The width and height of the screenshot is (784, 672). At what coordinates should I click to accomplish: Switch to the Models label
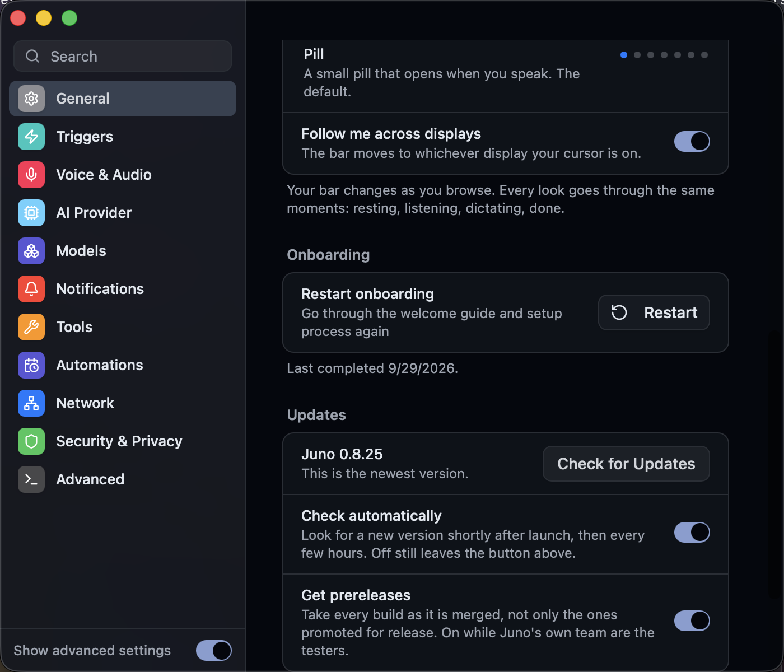click(81, 251)
